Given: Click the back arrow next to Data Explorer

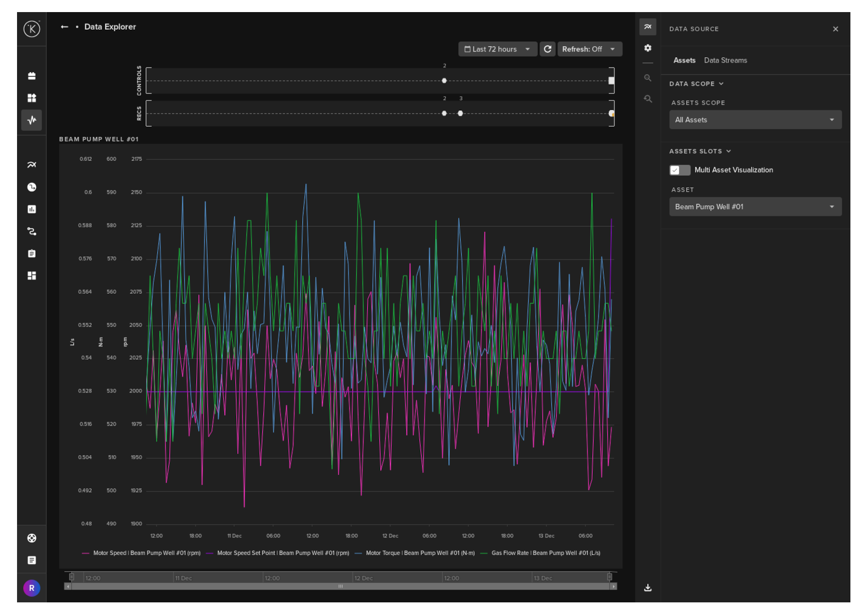Looking at the screenshot, I should (x=64, y=27).
